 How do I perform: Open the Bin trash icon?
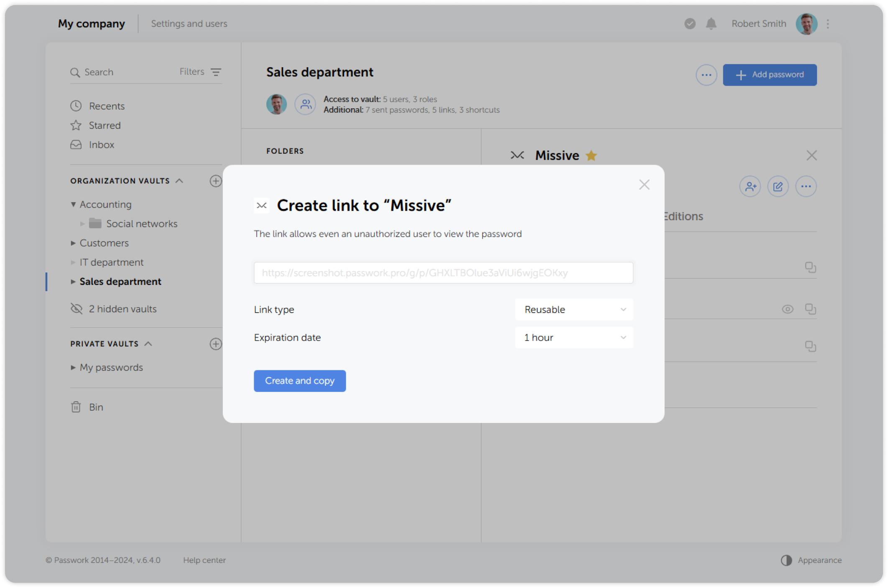pyautogui.click(x=76, y=407)
